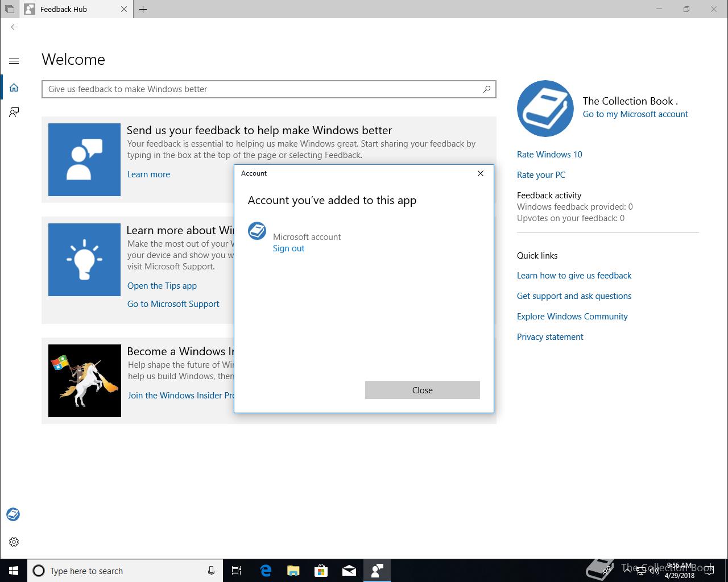Click the 'Microsoft account' label in dialog

coord(307,237)
